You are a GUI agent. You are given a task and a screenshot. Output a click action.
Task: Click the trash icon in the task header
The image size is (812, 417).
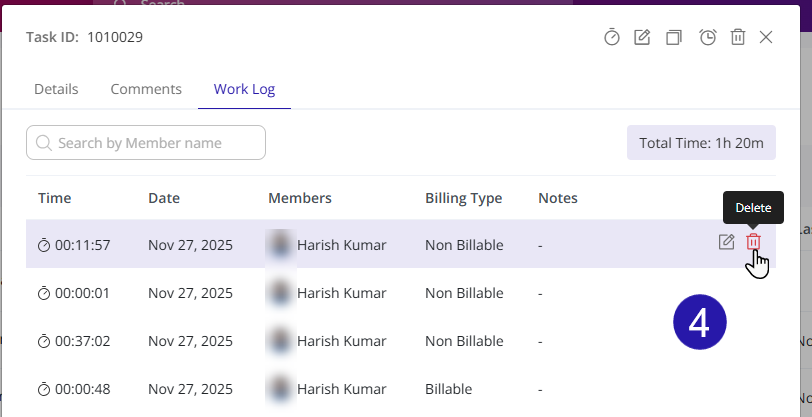[x=738, y=37]
